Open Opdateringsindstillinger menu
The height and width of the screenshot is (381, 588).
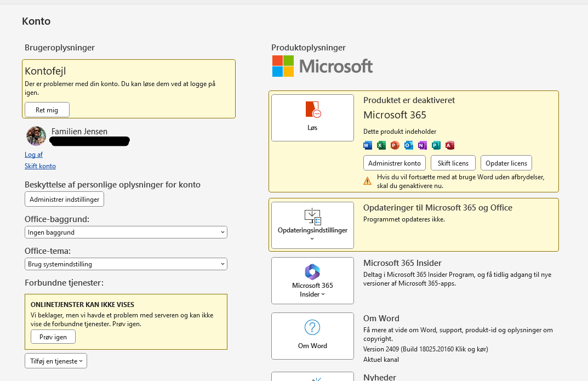pyautogui.click(x=312, y=225)
